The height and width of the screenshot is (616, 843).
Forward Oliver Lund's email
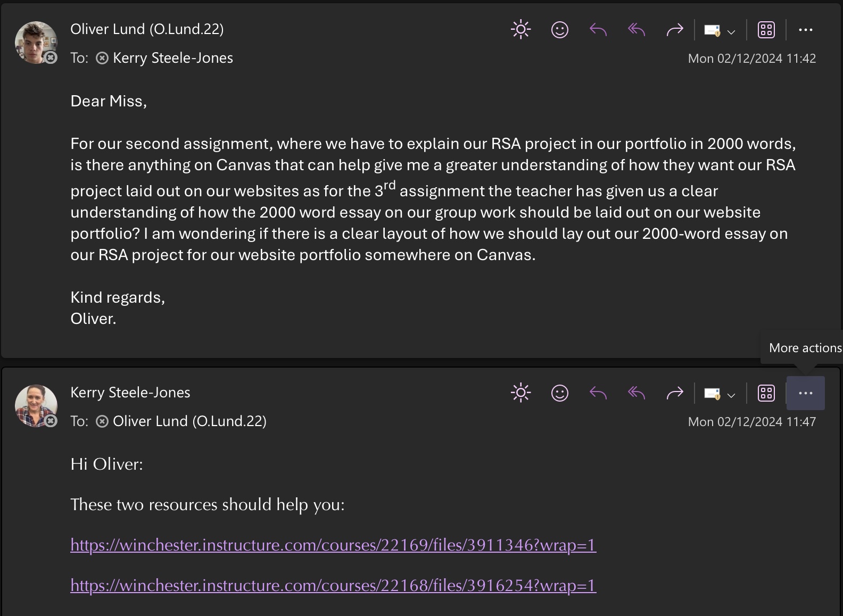click(674, 30)
